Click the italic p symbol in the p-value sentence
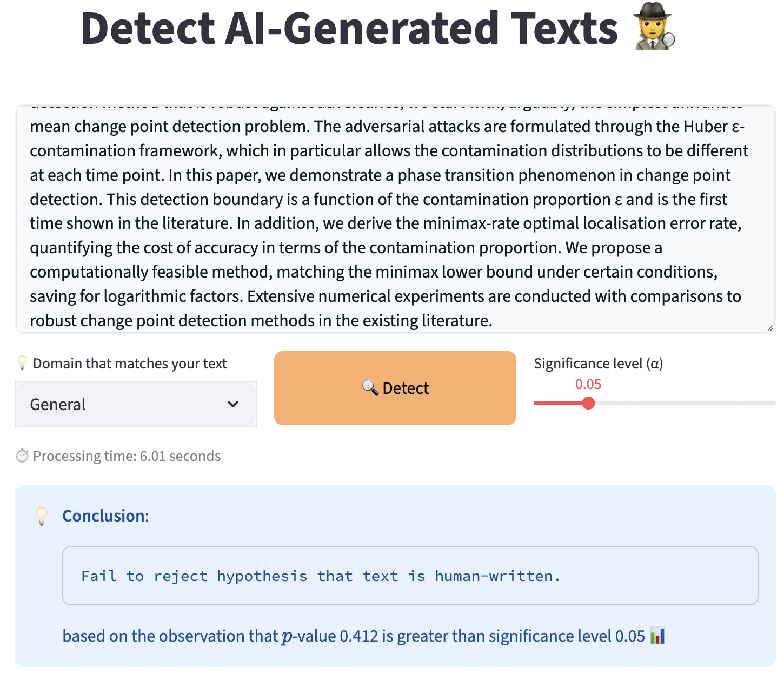This screenshot has height=673, width=784. click(287, 637)
